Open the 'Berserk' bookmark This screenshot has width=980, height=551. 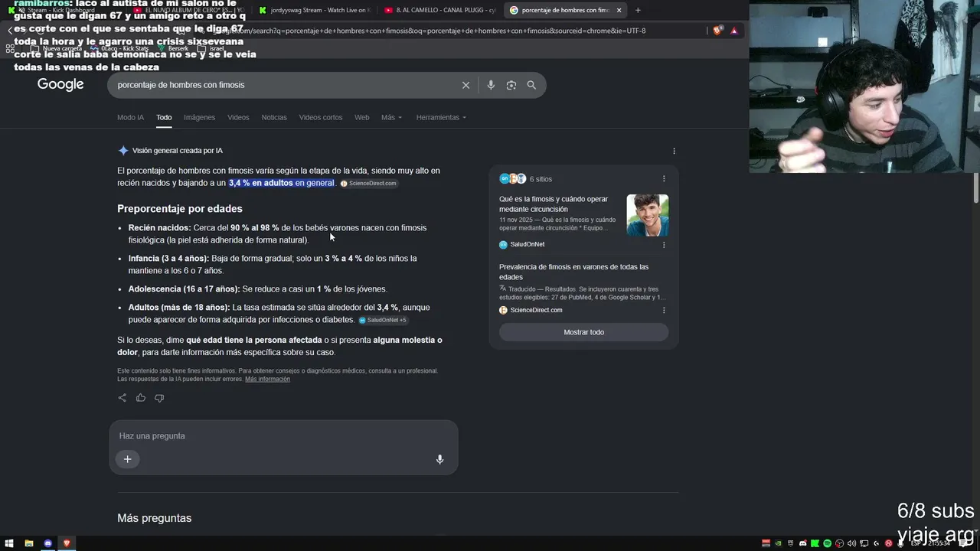coord(173,48)
